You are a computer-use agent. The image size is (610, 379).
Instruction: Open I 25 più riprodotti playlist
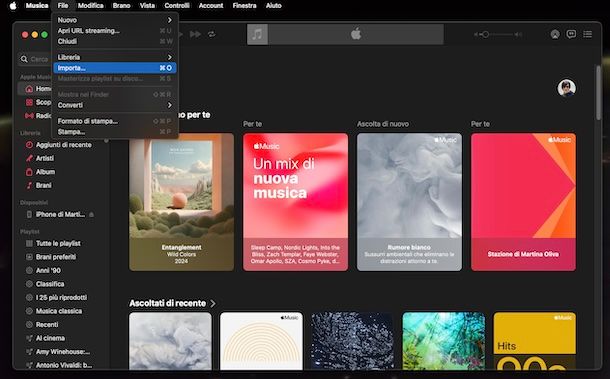[63, 298]
